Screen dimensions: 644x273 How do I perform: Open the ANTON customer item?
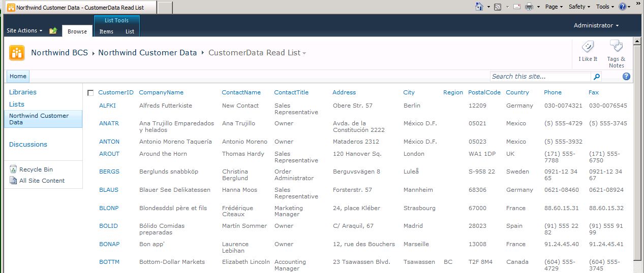pyautogui.click(x=109, y=142)
